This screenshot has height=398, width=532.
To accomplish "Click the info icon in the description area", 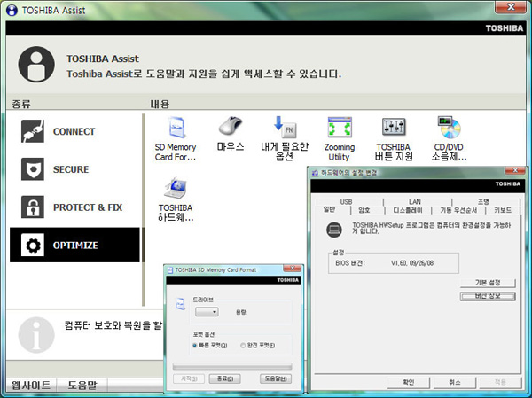I will (x=36, y=335).
